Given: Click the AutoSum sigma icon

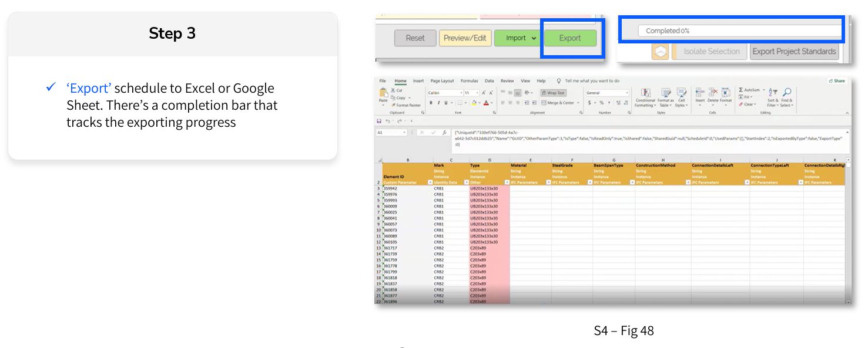Looking at the screenshot, I should pyautogui.click(x=742, y=90).
